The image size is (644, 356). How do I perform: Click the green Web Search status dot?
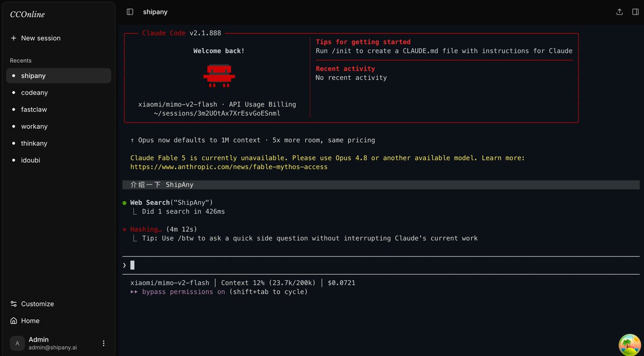(125, 203)
